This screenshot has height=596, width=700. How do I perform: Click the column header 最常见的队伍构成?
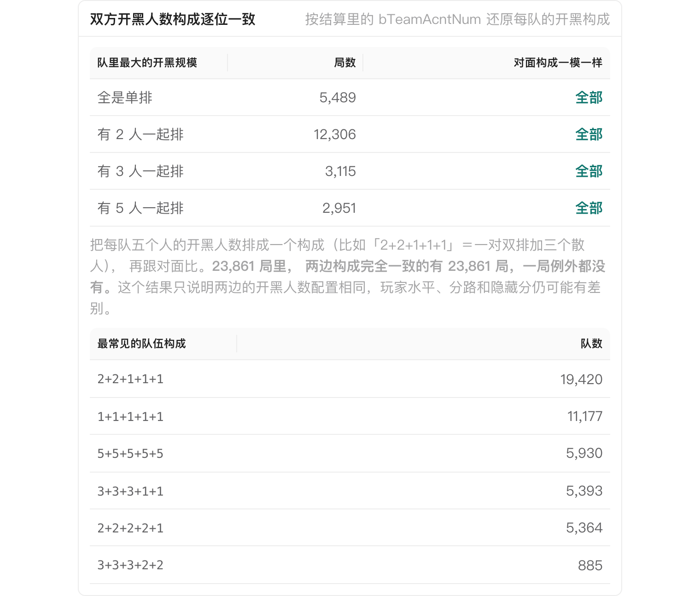(141, 344)
